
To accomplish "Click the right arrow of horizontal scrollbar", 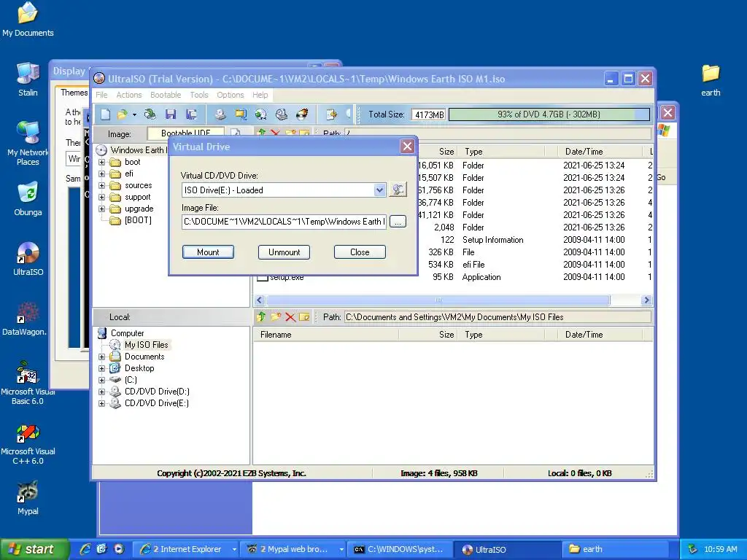I will point(646,300).
